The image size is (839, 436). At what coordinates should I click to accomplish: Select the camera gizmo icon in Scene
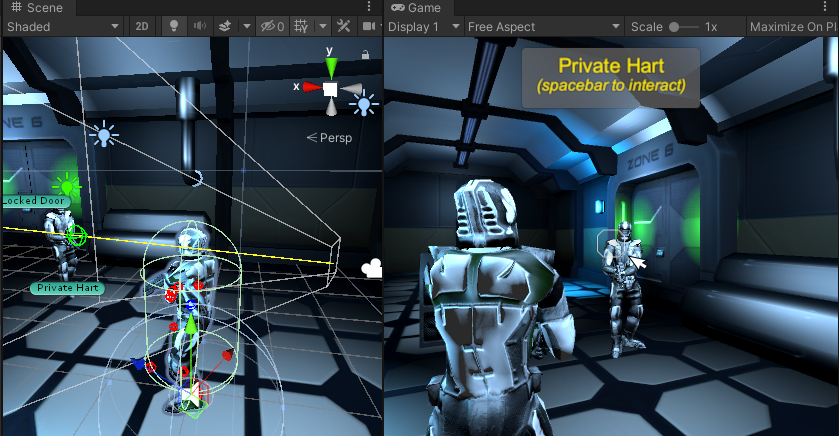372,268
